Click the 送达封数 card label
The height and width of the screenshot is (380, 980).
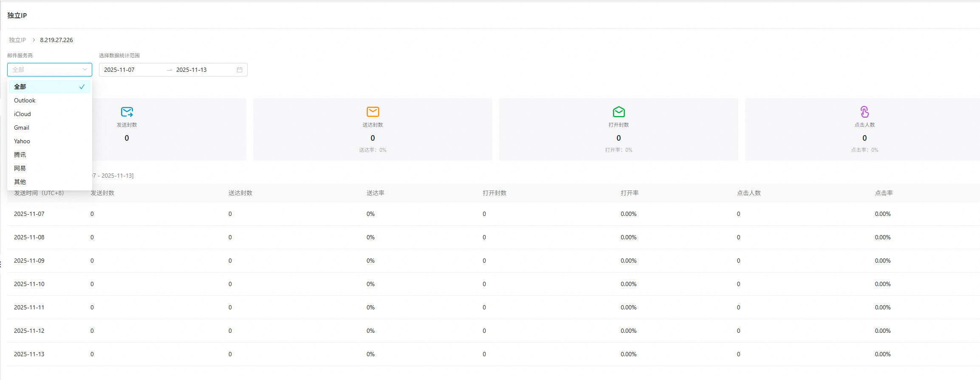[373, 125]
